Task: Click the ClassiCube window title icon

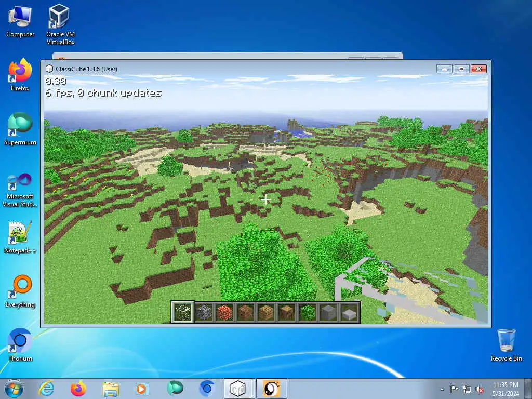Action: pyautogui.click(x=49, y=69)
